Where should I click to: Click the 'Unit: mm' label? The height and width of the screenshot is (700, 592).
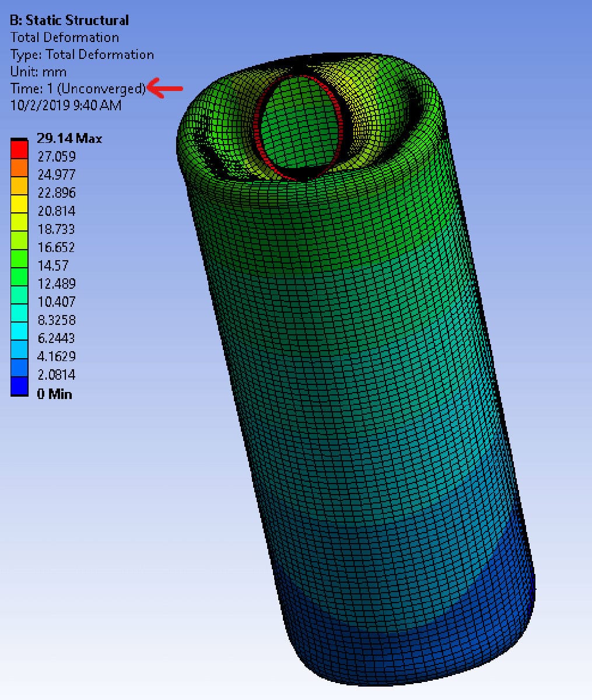pyautogui.click(x=38, y=72)
